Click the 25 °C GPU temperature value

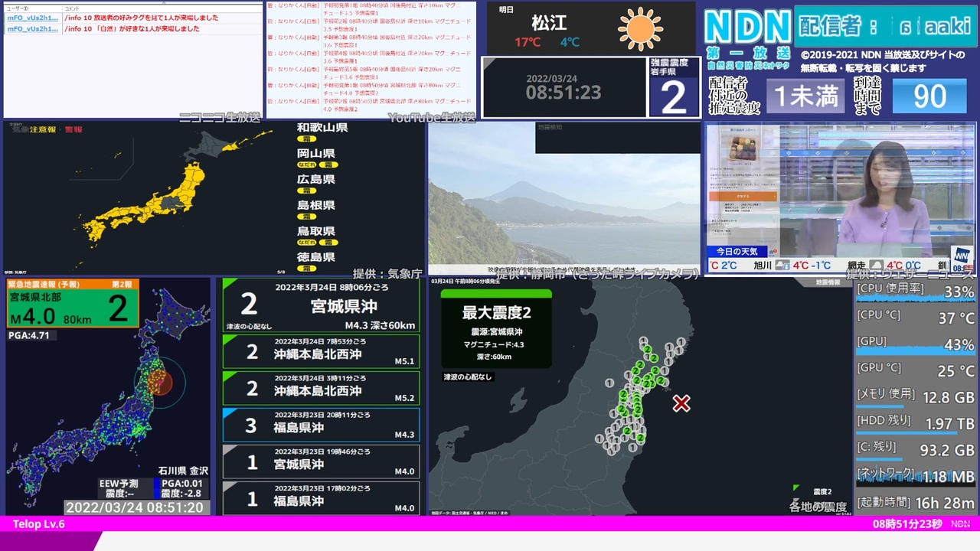957,371
